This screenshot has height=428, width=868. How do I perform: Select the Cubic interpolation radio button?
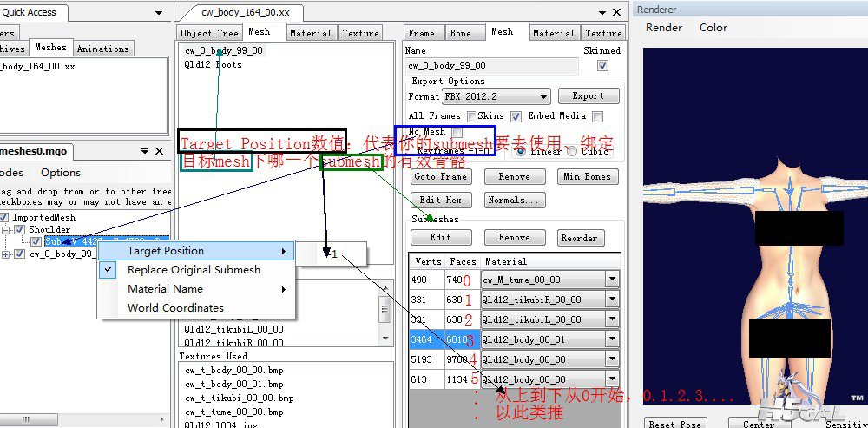pos(572,151)
